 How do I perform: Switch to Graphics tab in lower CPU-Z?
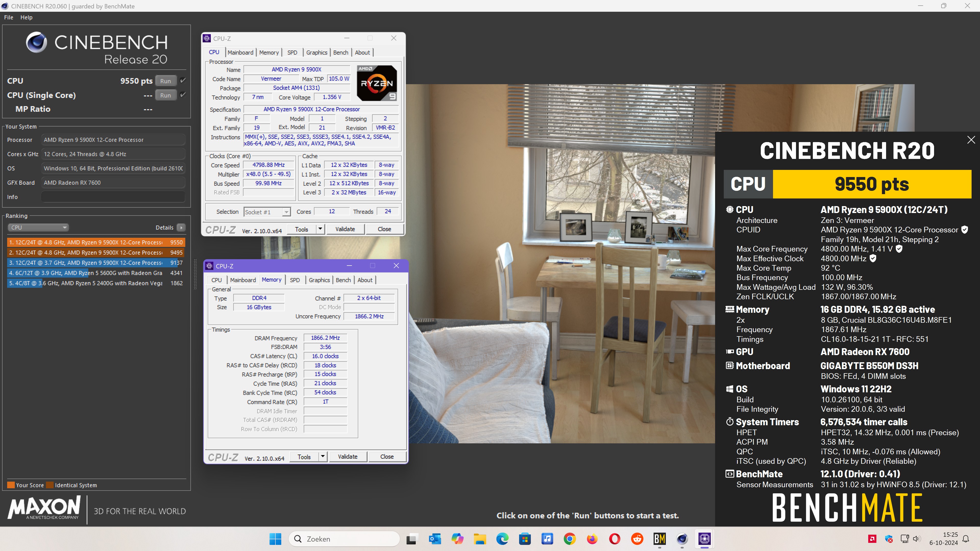click(x=319, y=280)
